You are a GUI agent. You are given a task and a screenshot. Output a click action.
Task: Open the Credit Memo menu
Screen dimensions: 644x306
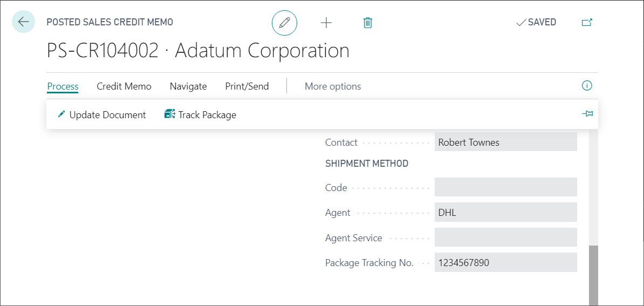click(x=124, y=86)
